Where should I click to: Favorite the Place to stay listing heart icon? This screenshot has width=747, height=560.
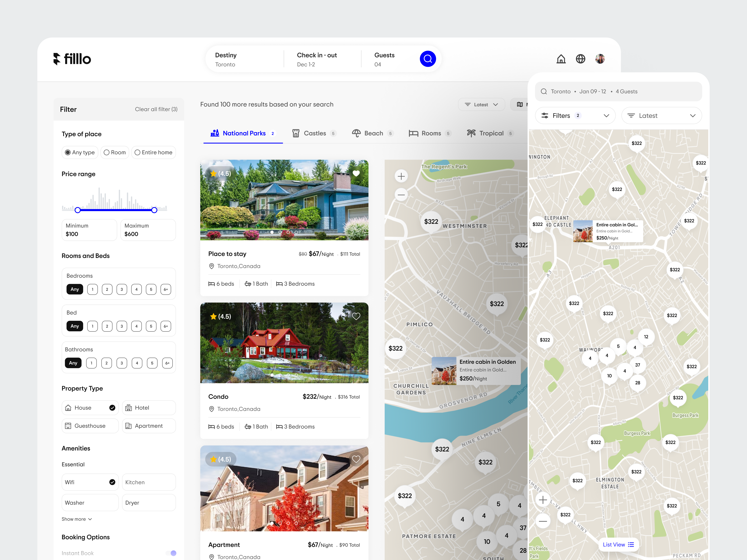pyautogui.click(x=356, y=173)
